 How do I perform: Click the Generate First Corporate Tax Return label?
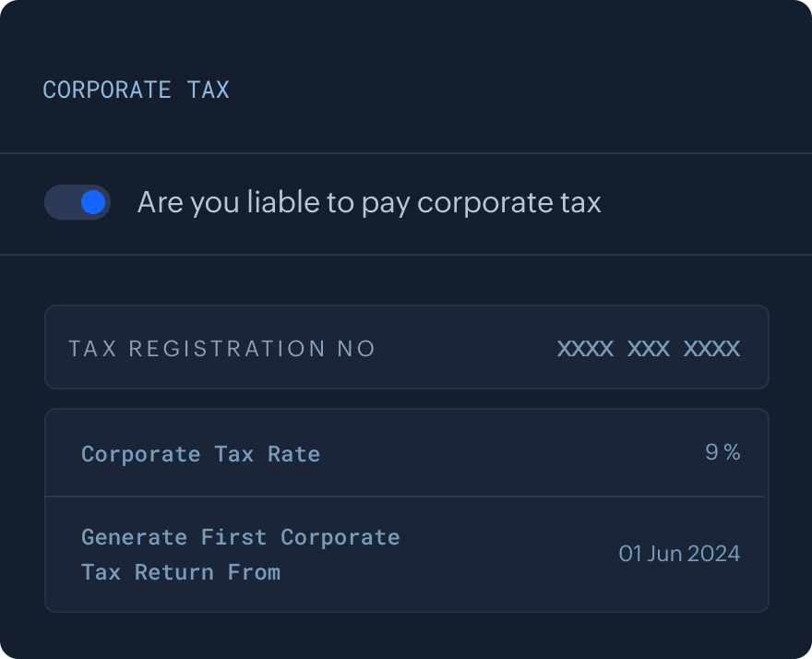pos(241,554)
